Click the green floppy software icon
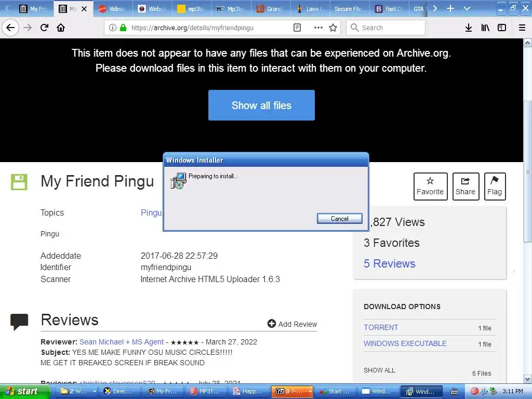 [x=19, y=182]
